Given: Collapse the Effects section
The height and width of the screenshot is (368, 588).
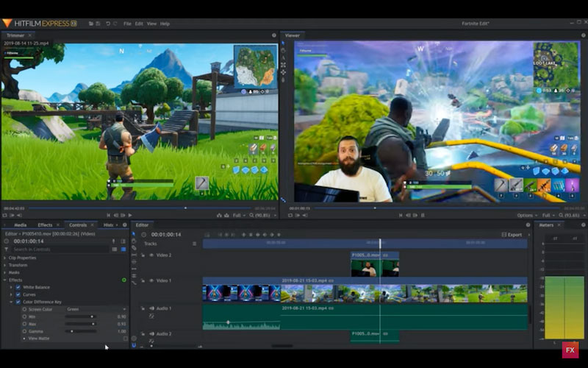Looking at the screenshot, I should (5, 280).
